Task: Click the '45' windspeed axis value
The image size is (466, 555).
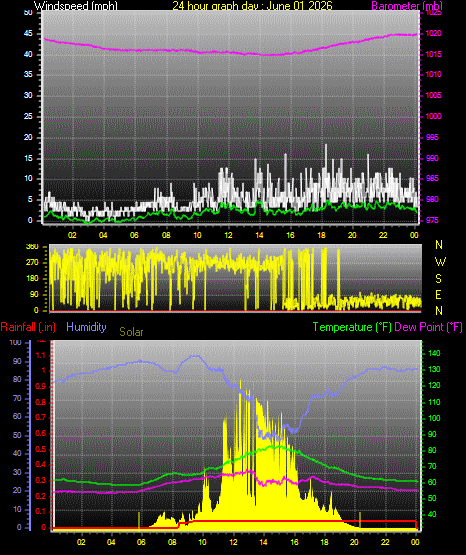Action: click(x=28, y=33)
